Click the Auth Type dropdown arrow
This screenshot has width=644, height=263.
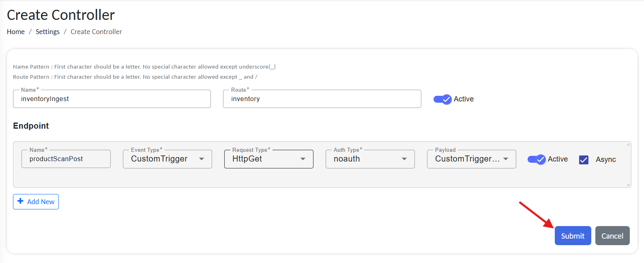(404, 159)
